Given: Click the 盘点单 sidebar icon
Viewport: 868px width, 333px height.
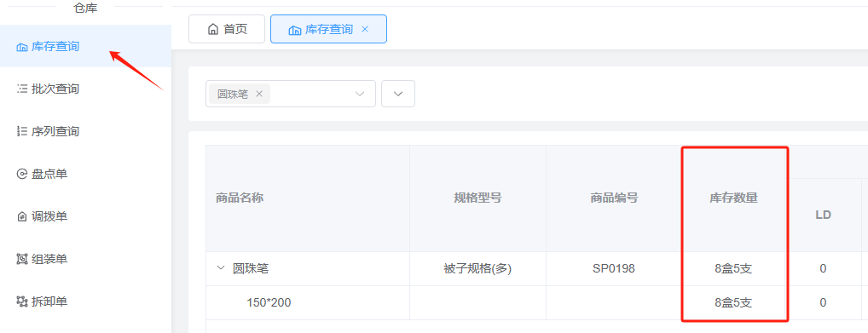Looking at the screenshot, I should [x=22, y=175].
